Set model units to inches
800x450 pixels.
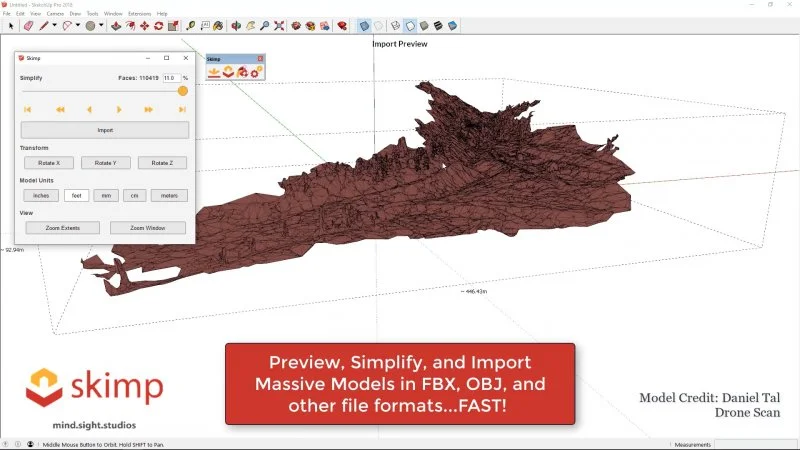[x=41, y=195]
